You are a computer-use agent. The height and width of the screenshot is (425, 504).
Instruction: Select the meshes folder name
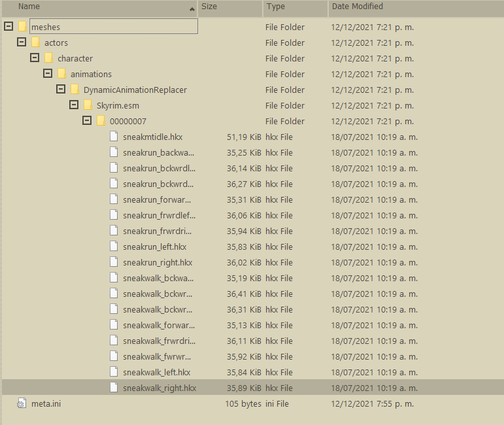[46, 27]
